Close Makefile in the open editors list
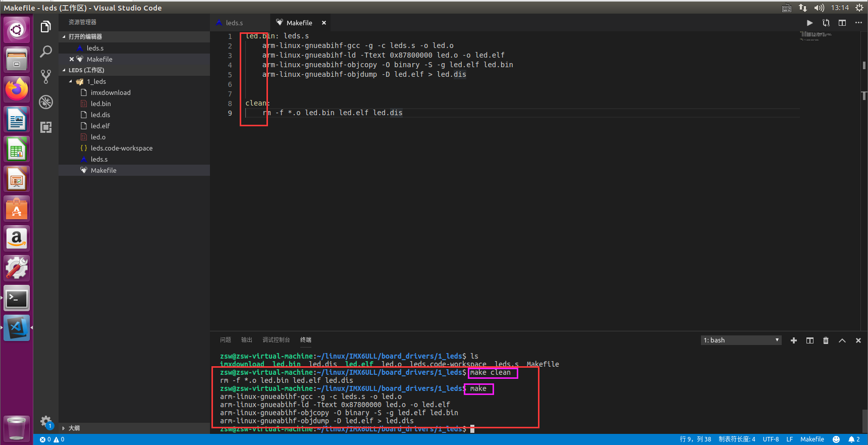 tap(72, 59)
